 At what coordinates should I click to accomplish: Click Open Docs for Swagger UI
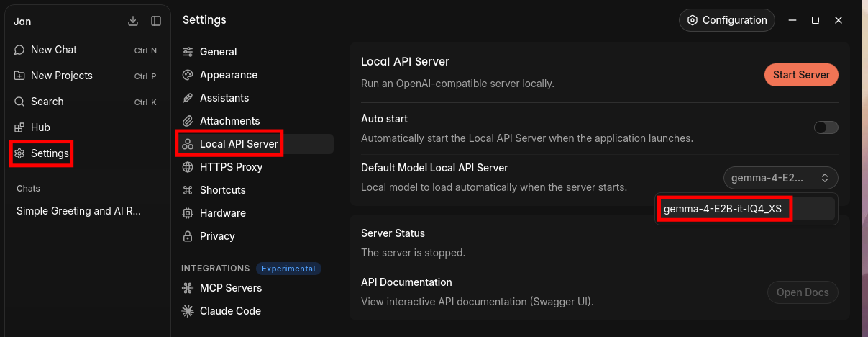[803, 292]
